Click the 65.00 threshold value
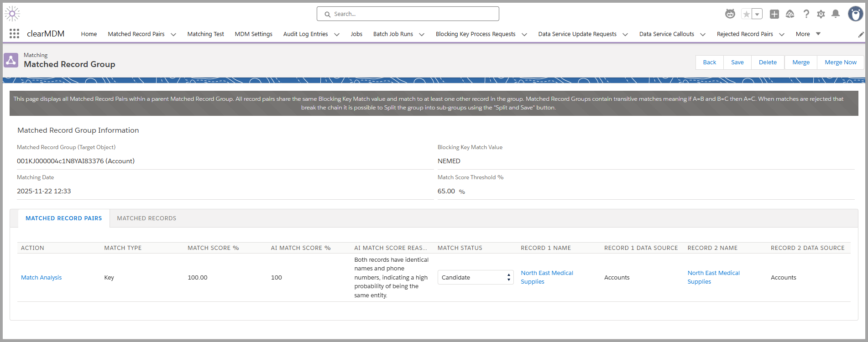This screenshot has height=342, width=868. click(446, 191)
